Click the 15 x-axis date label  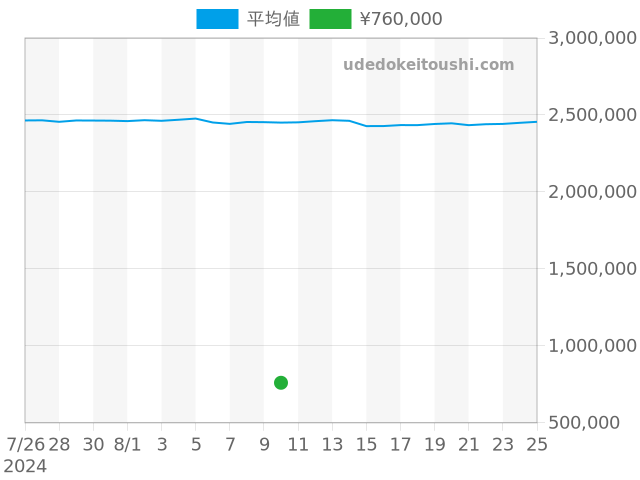click(x=366, y=444)
